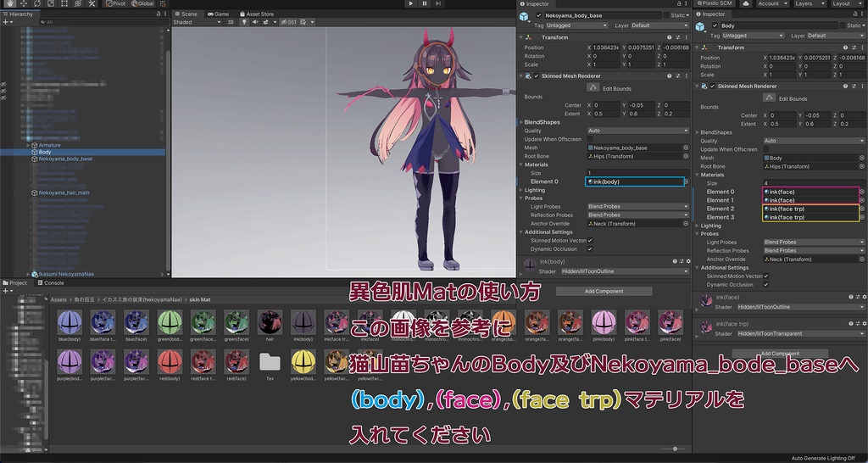The height and width of the screenshot is (463, 868).
Task: Toggle the active checkbox for Body object
Action: point(715,25)
